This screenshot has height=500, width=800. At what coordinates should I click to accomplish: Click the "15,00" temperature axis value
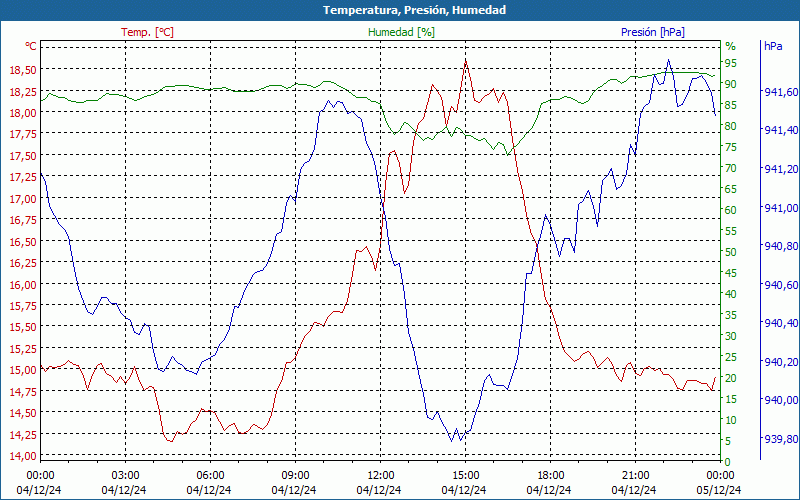pos(23,370)
